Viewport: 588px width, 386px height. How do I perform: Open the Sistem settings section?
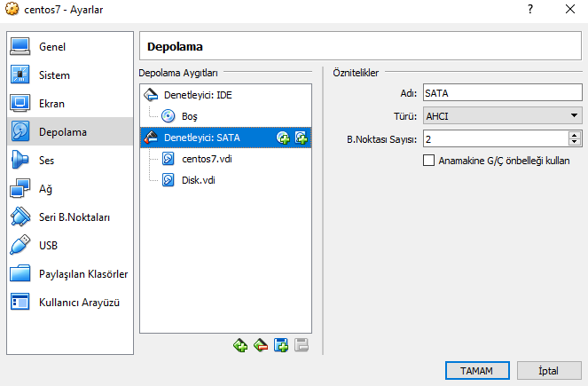tap(54, 75)
